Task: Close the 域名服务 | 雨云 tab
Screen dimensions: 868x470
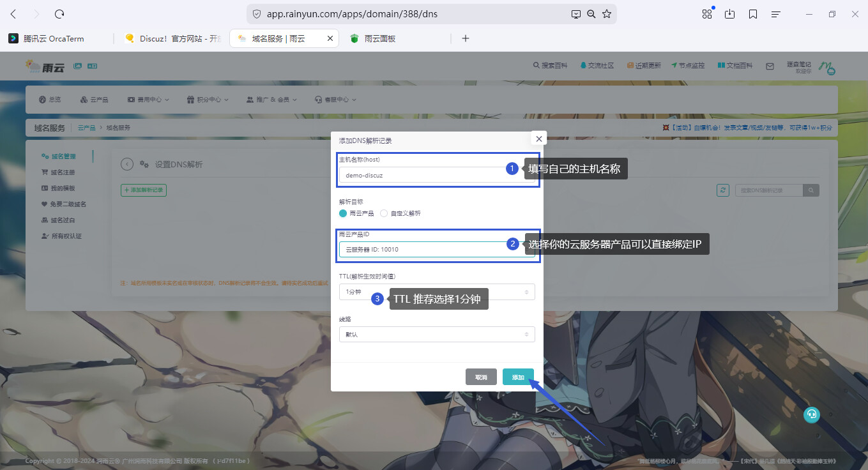Action: coord(330,38)
